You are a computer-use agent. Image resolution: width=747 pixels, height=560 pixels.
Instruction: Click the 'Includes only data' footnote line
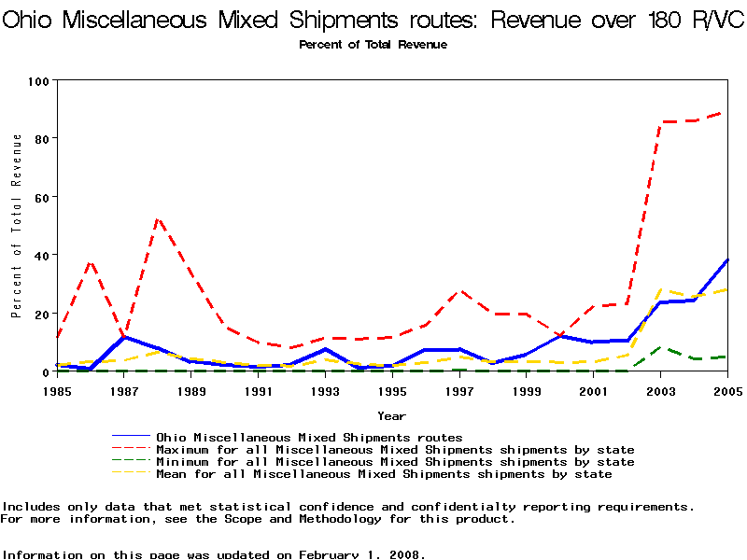[x=347, y=507]
